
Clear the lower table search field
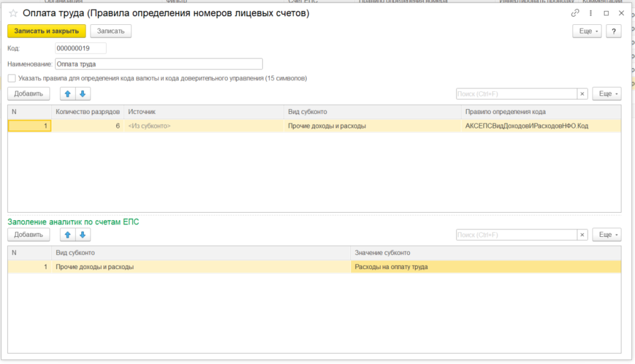[582, 235]
